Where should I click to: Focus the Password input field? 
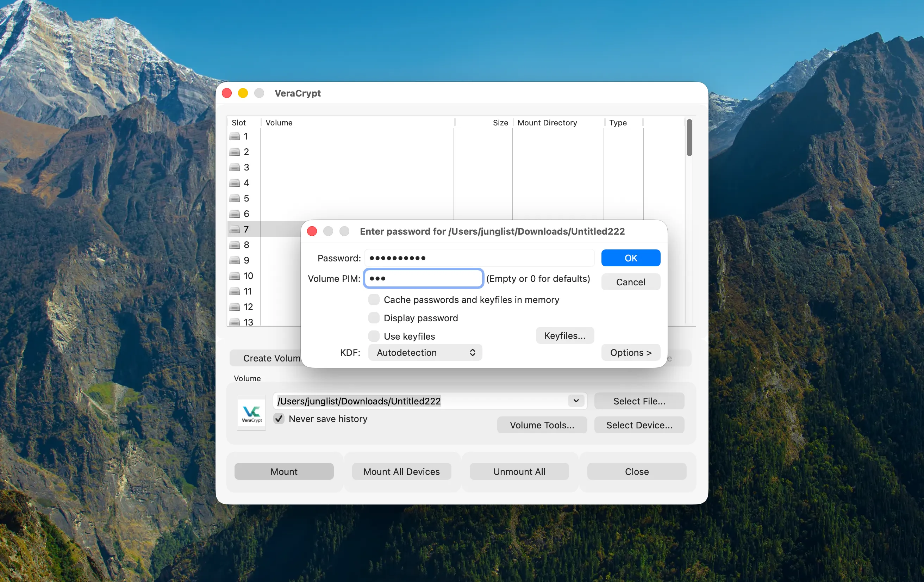[479, 258]
